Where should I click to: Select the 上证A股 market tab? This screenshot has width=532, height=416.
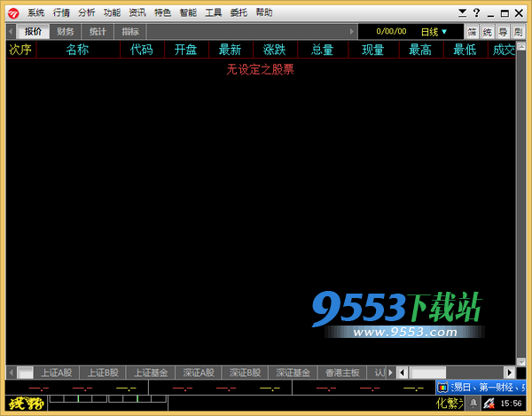tap(57, 373)
